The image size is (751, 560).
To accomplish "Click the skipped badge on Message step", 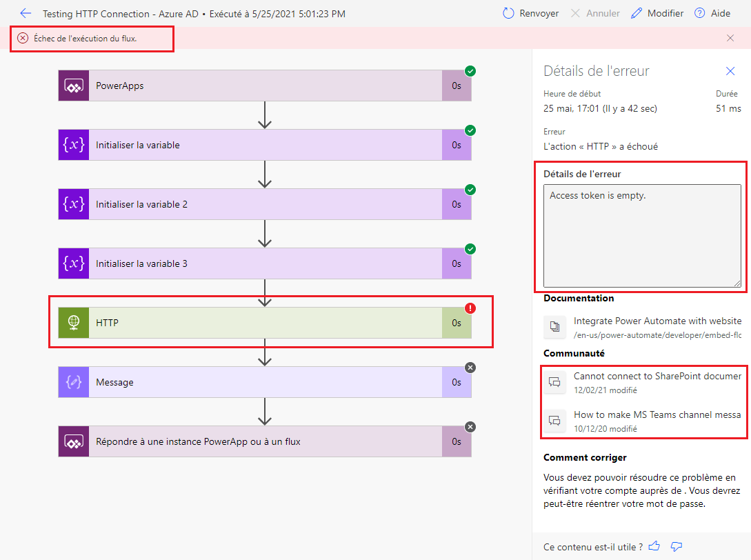I will tap(470, 368).
